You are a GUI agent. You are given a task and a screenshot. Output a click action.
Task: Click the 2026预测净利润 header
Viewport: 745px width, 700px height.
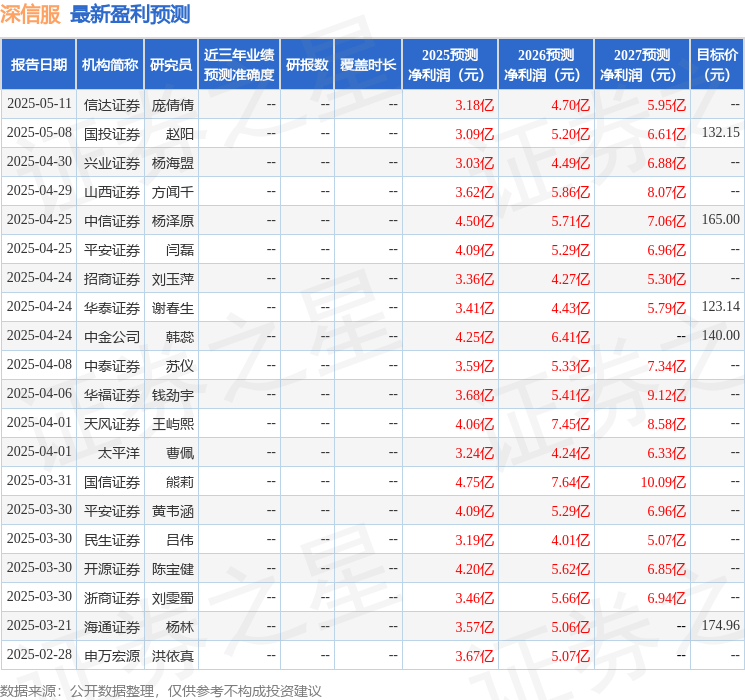(546, 65)
